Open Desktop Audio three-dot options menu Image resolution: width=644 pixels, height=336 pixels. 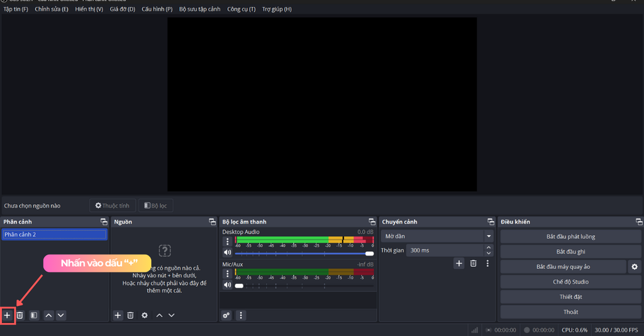(x=228, y=242)
